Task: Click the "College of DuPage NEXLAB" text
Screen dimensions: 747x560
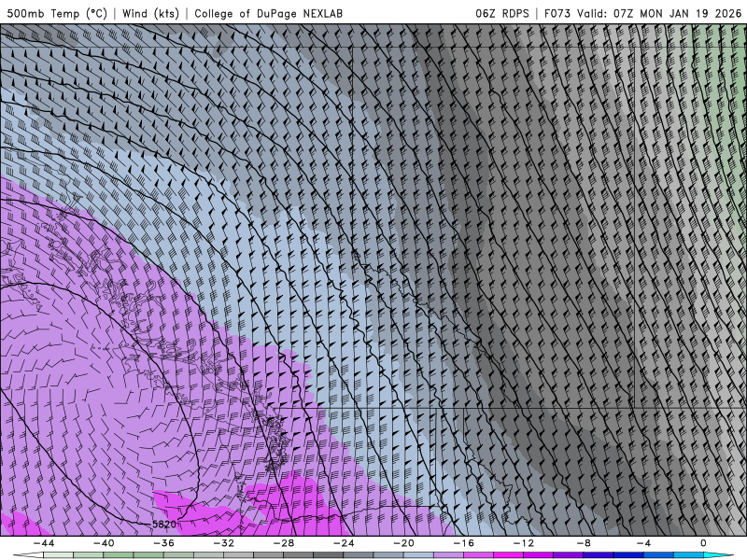Action: tap(268, 13)
